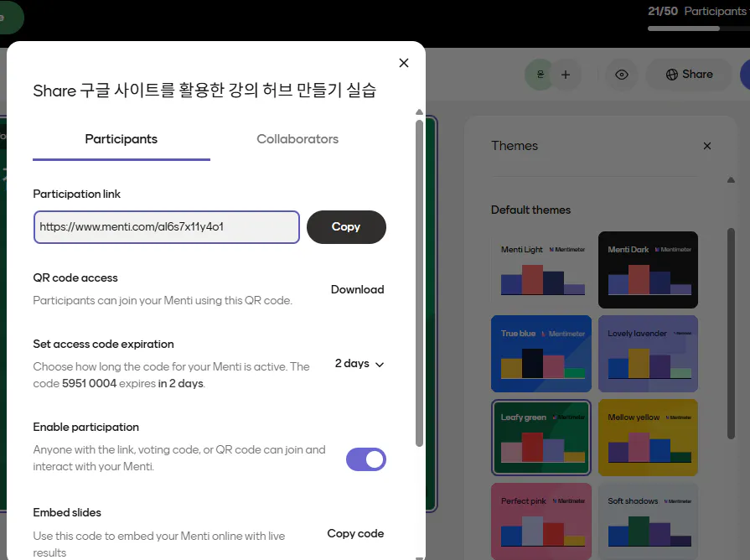The image size is (750, 560).
Task: Dismiss the Share dialog
Action: [403, 62]
